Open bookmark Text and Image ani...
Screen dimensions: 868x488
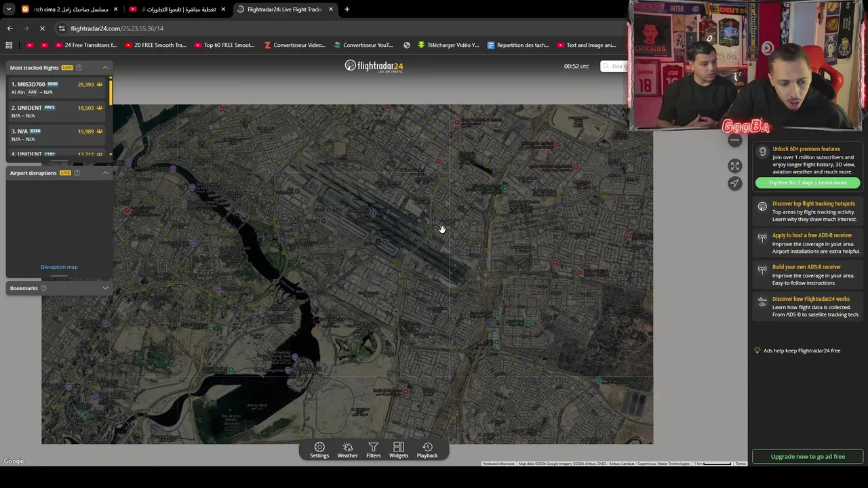point(587,45)
